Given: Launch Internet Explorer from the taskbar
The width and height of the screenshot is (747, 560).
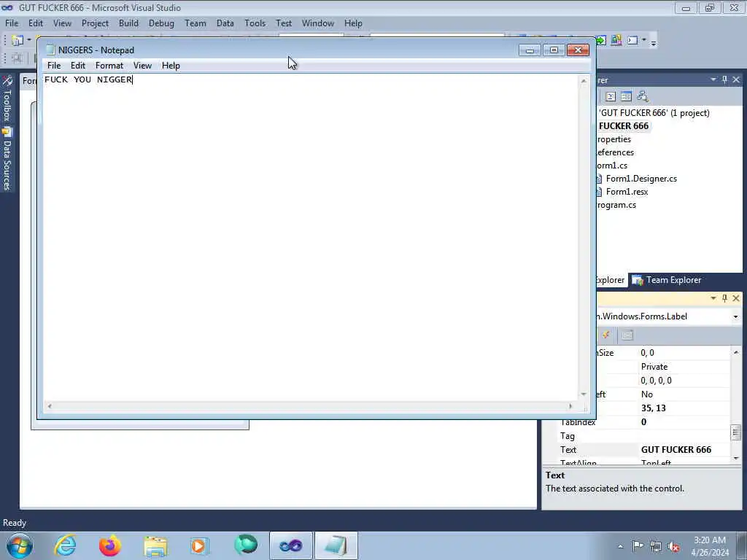Looking at the screenshot, I should [x=65, y=545].
